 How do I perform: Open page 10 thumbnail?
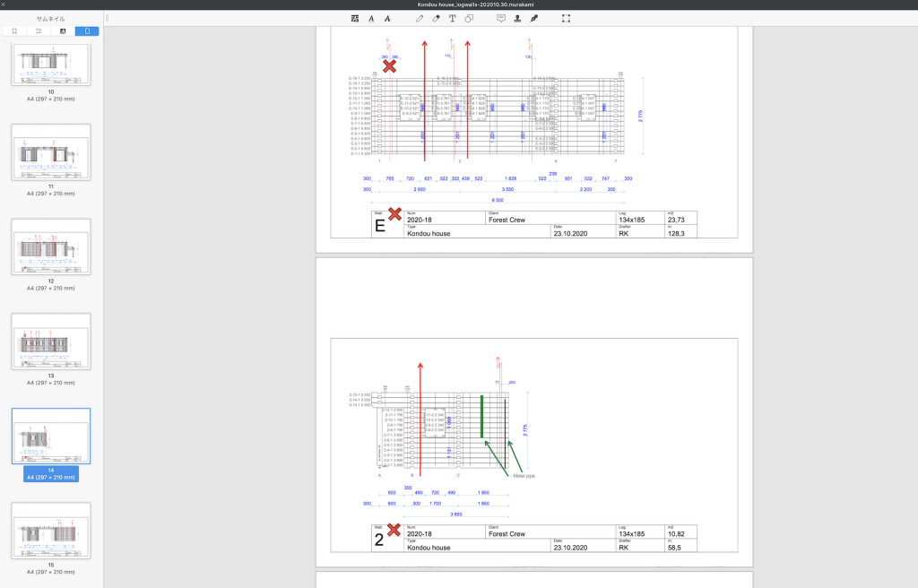51,64
